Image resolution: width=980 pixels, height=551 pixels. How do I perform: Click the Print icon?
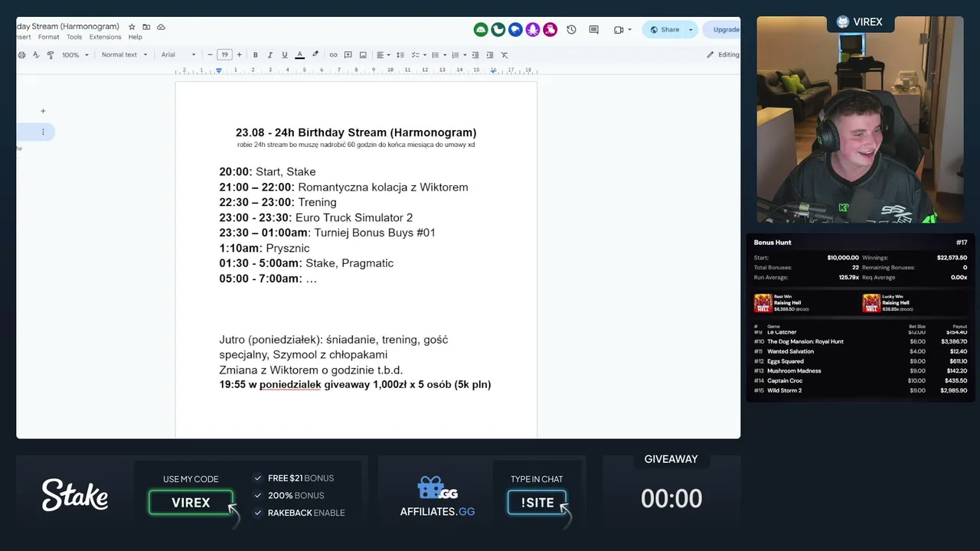(x=21, y=55)
